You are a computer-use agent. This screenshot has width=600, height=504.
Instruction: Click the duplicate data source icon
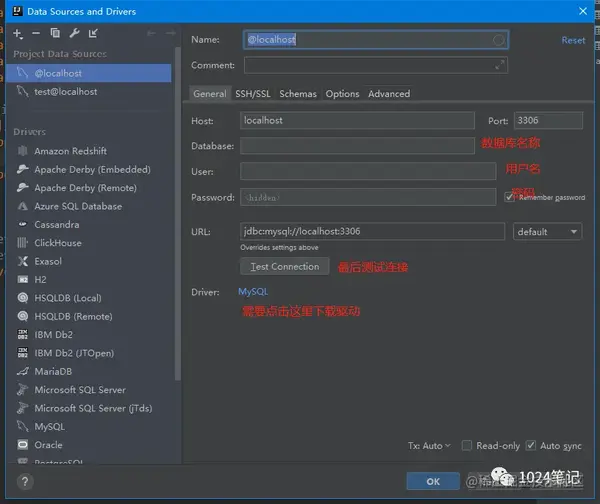coord(55,33)
